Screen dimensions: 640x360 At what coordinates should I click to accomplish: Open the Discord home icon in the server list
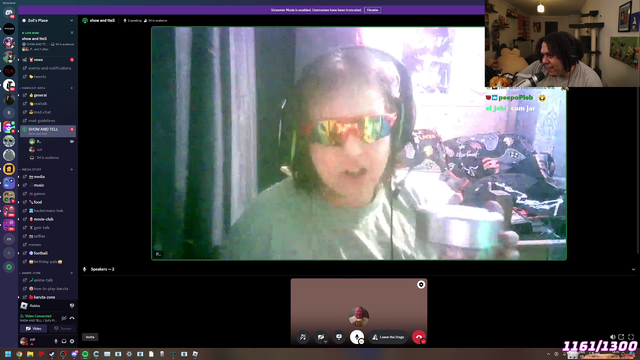tap(9, 13)
